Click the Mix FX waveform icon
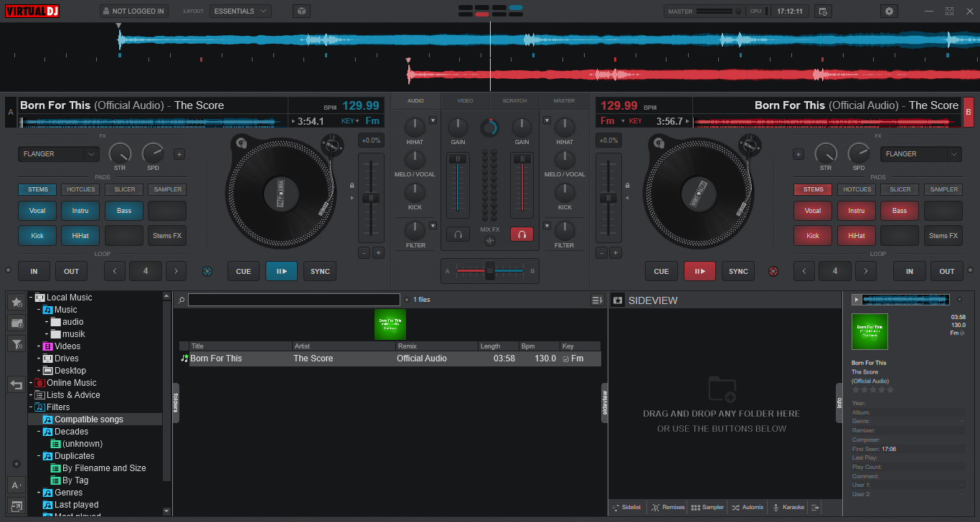 tap(490, 241)
